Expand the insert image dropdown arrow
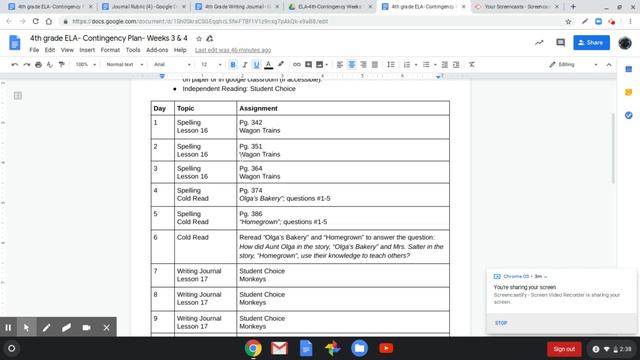The height and width of the screenshot is (360, 640). [327, 64]
